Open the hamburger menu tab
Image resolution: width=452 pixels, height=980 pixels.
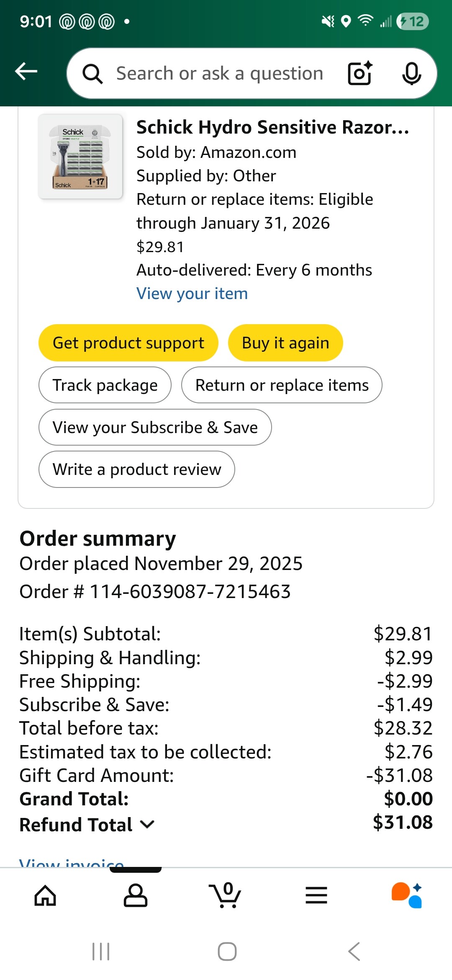click(316, 895)
